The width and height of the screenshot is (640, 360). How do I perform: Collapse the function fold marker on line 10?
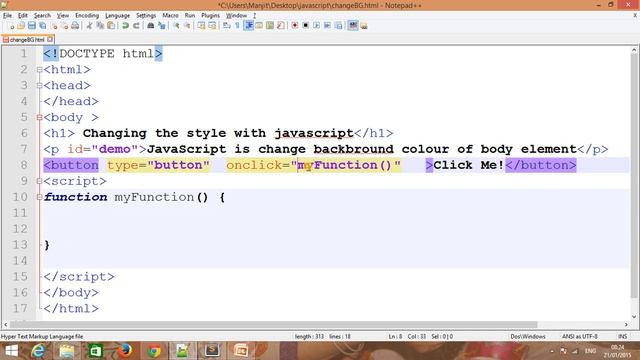pyautogui.click(x=40, y=197)
